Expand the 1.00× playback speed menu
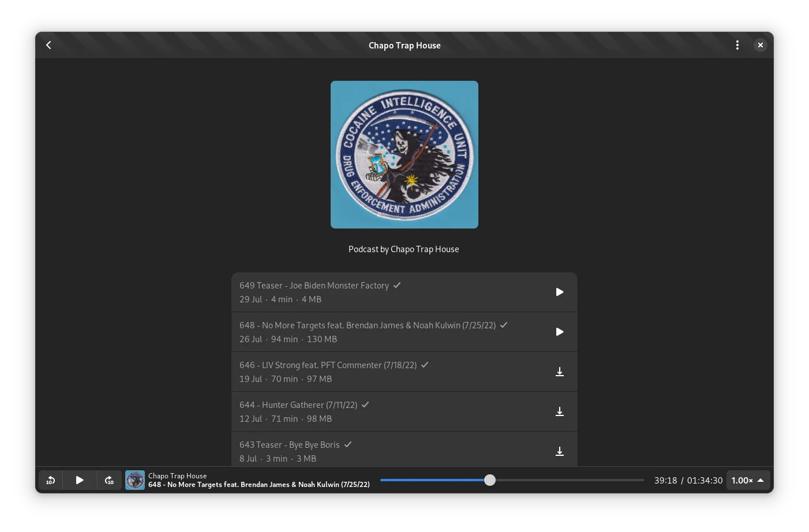The width and height of the screenshot is (809, 532). click(748, 480)
